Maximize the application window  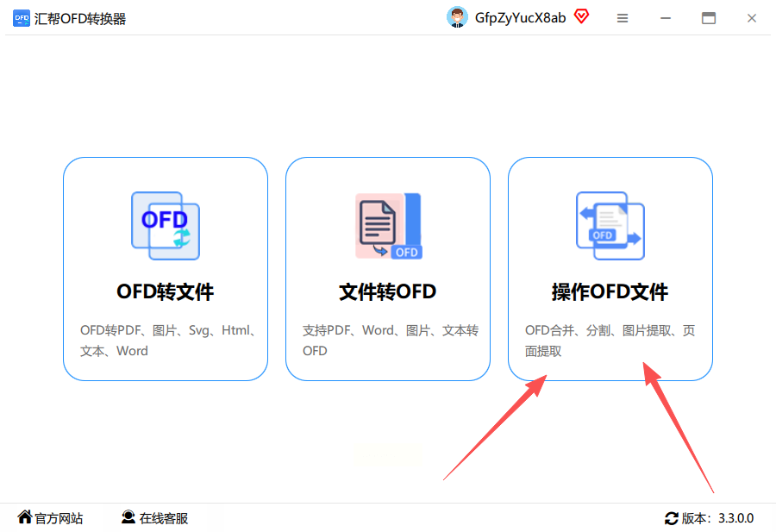click(x=709, y=18)
